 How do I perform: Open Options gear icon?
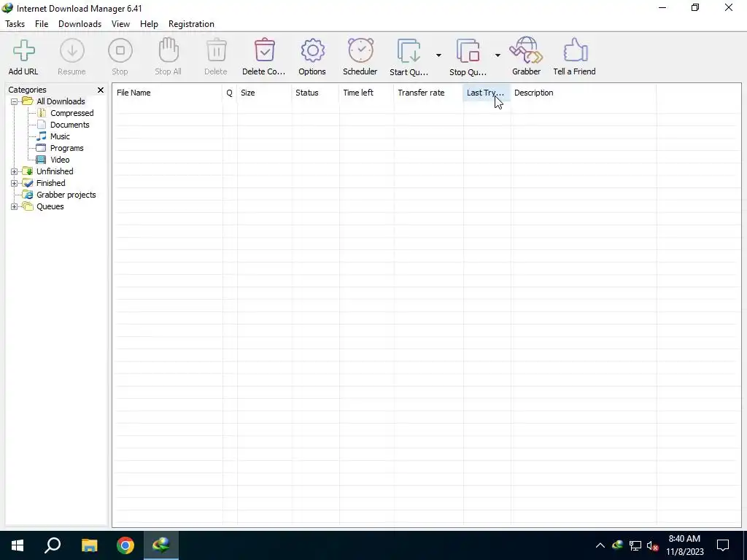(312, 50)
